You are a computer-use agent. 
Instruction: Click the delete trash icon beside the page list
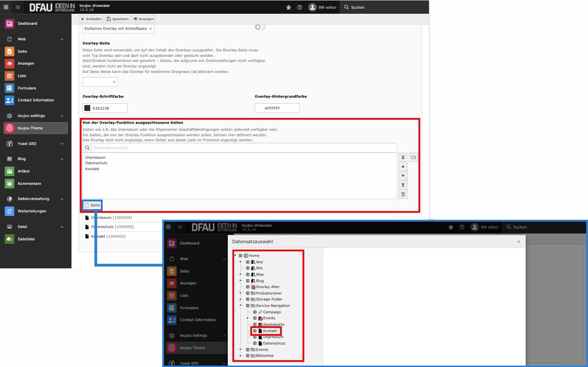click(x=403, y=195)
